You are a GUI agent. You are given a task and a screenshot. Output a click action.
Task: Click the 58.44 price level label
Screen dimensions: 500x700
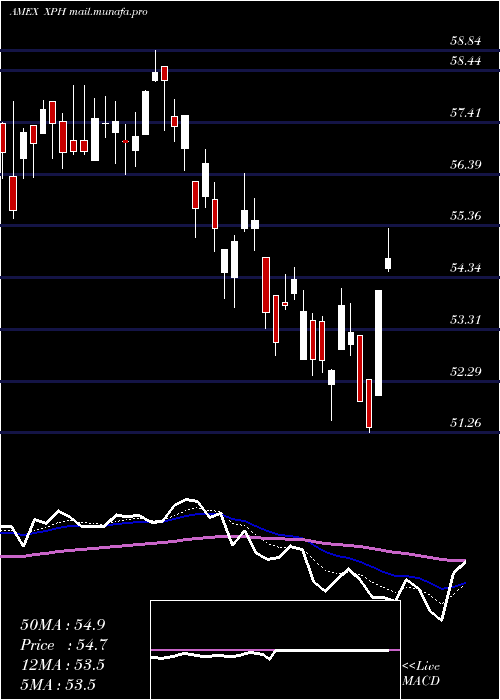click(466, 61)
